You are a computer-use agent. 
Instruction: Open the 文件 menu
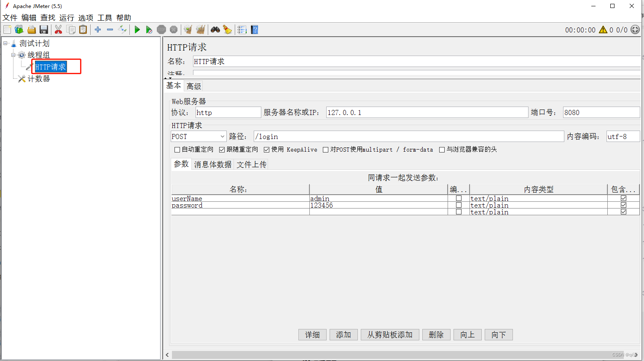click(x=10, y=18)
